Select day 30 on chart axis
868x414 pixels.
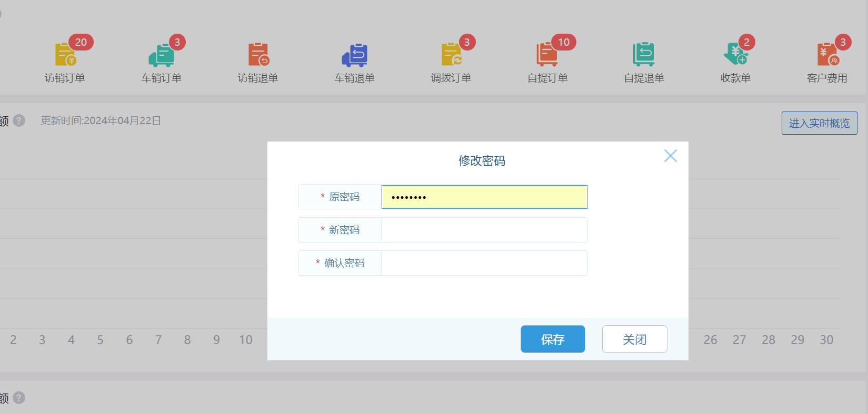pyautogui.click(x=826, y=340)
